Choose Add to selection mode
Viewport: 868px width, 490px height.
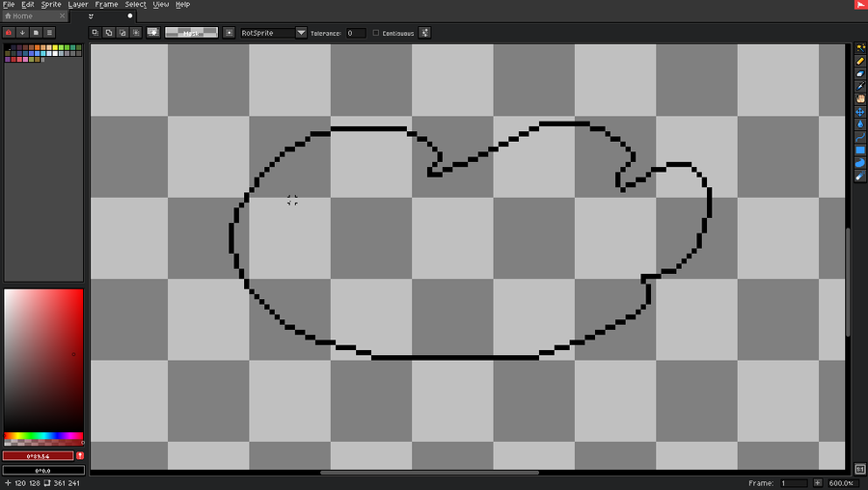tap(109, 33)
